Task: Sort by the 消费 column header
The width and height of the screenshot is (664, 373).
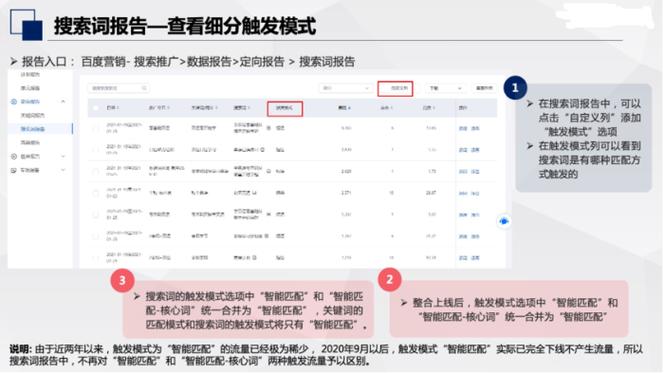Action: (x=429, y=108)
